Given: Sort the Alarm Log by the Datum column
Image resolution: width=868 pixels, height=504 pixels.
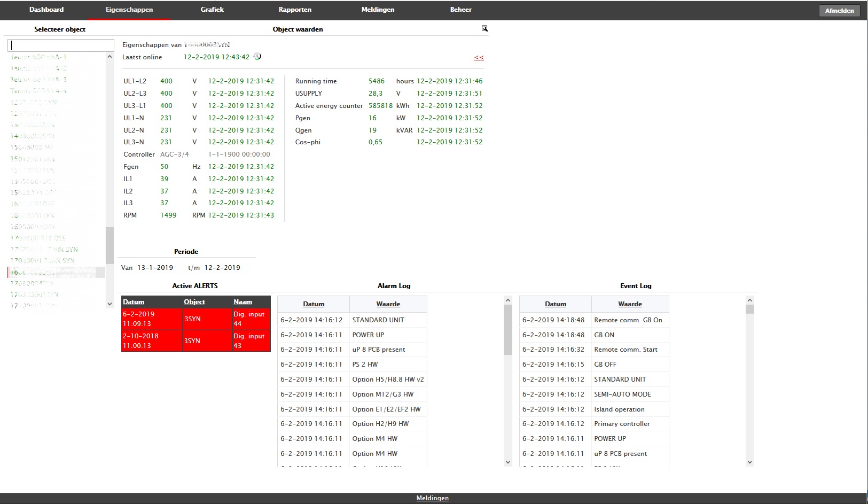Looking at the screenshot, I should pos(314,304).
